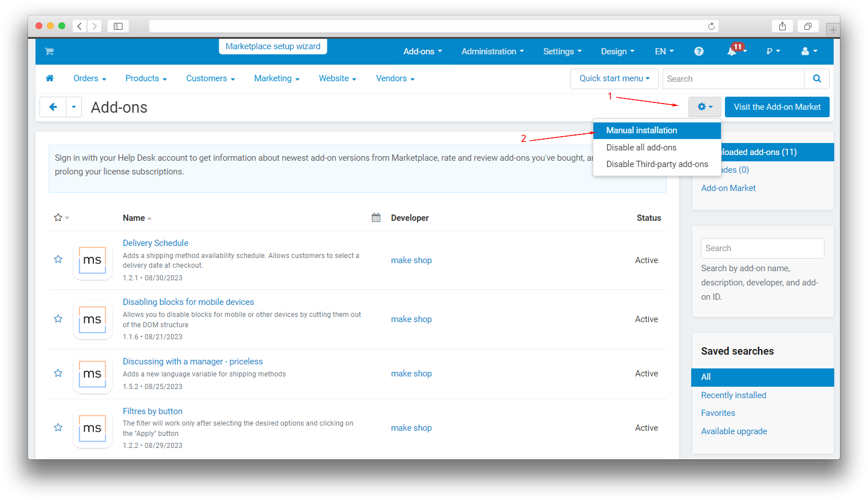Choose Disable Third-party add-ons option
Image resolution: width=868 pixels, height=500 pixels.
tap(657, 164)
